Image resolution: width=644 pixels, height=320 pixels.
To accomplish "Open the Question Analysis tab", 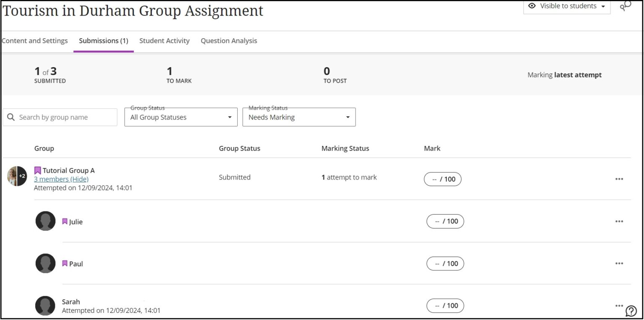I will click(x=229, y=41).
